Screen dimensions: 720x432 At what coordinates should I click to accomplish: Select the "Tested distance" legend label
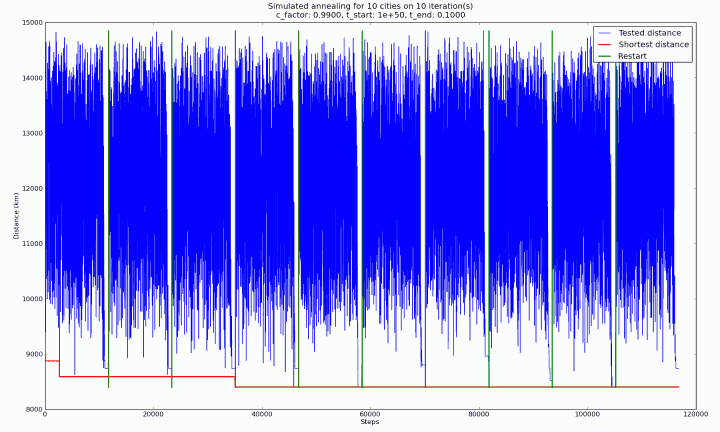coord(650,33)
